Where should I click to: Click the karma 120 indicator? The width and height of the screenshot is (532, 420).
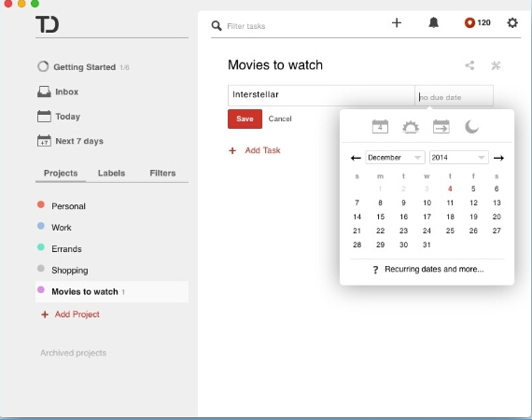tap(477, 22)
